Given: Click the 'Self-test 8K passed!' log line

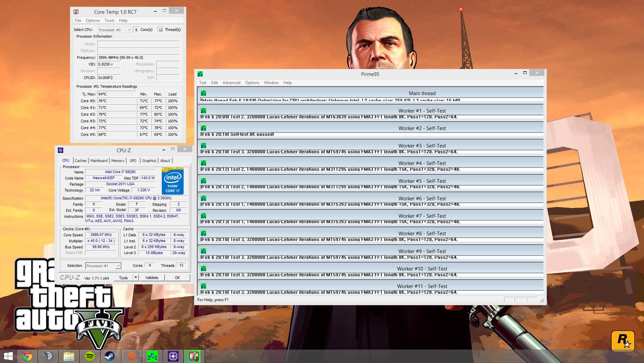Looking at the screenshot, I should (238, 135).
